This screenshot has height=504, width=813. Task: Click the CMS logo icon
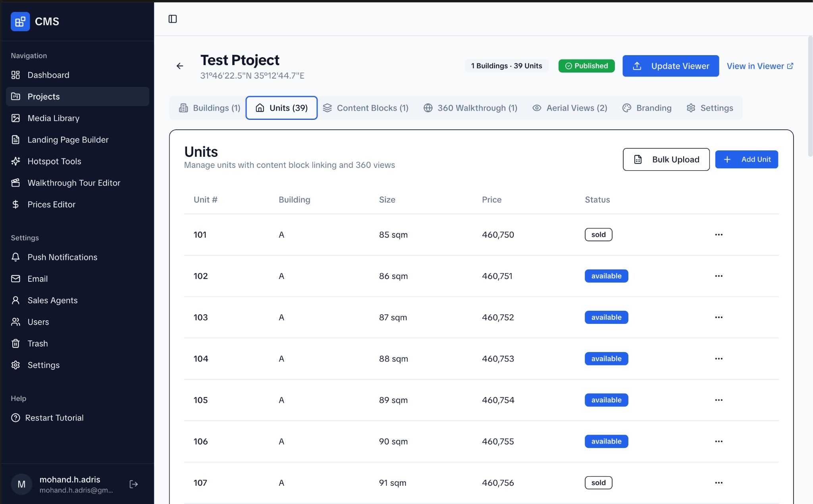point(20,21)
